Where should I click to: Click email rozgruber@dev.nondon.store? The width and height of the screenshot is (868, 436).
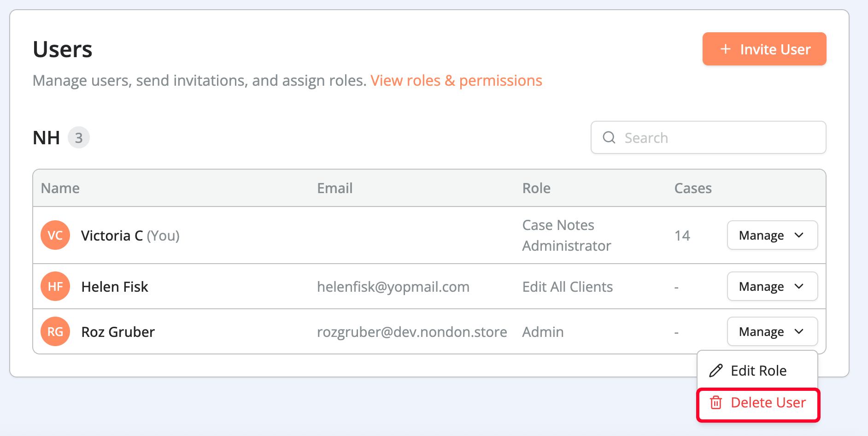(x=412, y=332)
